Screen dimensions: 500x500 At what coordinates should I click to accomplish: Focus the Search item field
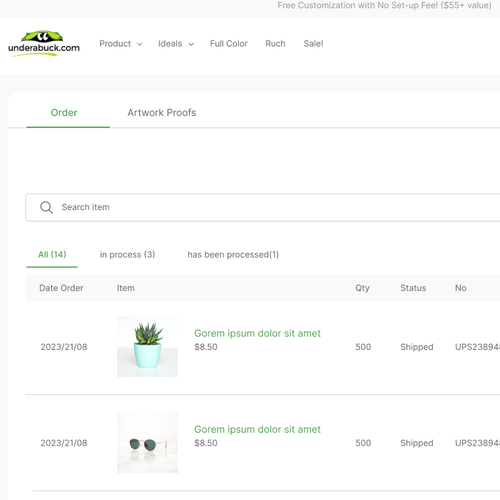tap(263, 207)
